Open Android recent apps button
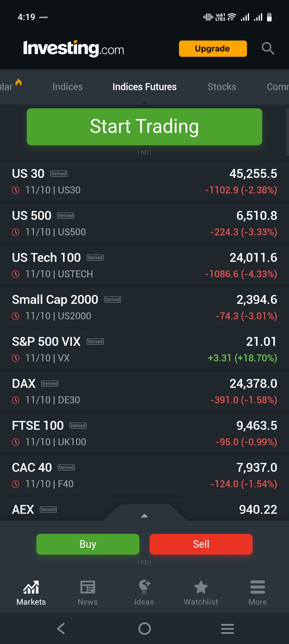The height and width of the screenshot is (644, 289). (x=227, y=628)
